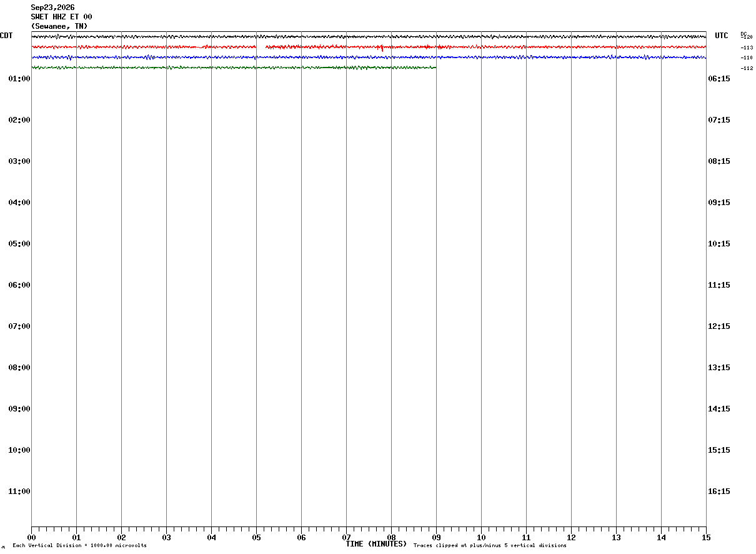Click the spike on the red trace
Screen dimensions: 756x554
[382, 48]
